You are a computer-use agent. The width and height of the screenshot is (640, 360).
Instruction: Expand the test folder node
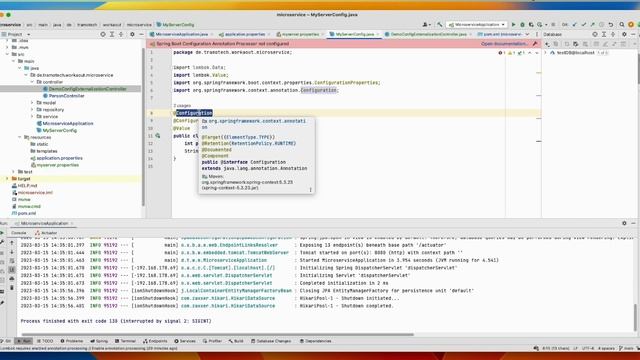[x=13, y=172]
